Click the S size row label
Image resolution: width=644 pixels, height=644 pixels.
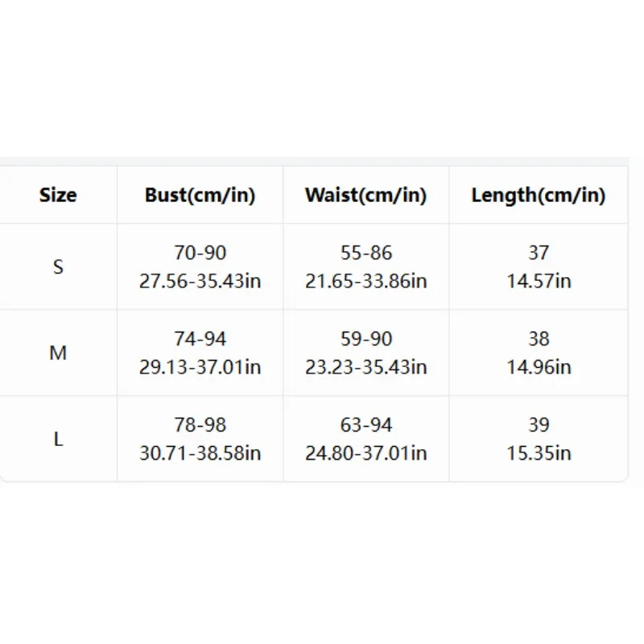tap(58, 267)
